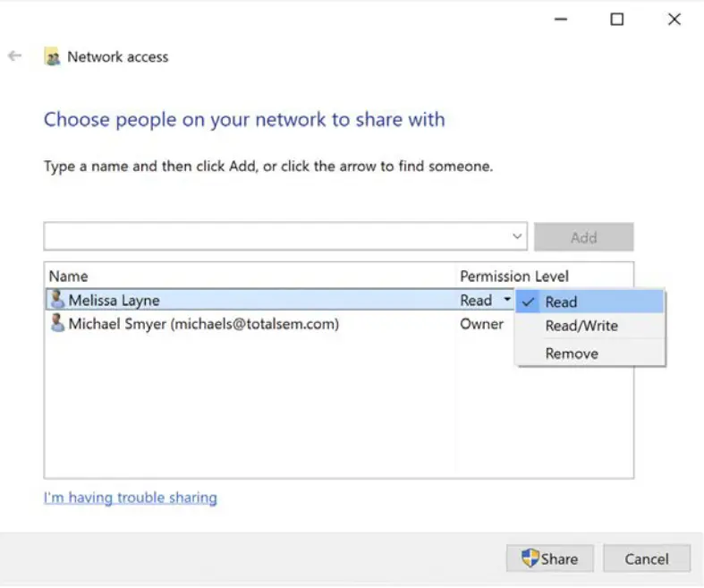Expand the name combo box arrow

click(517, 237)
